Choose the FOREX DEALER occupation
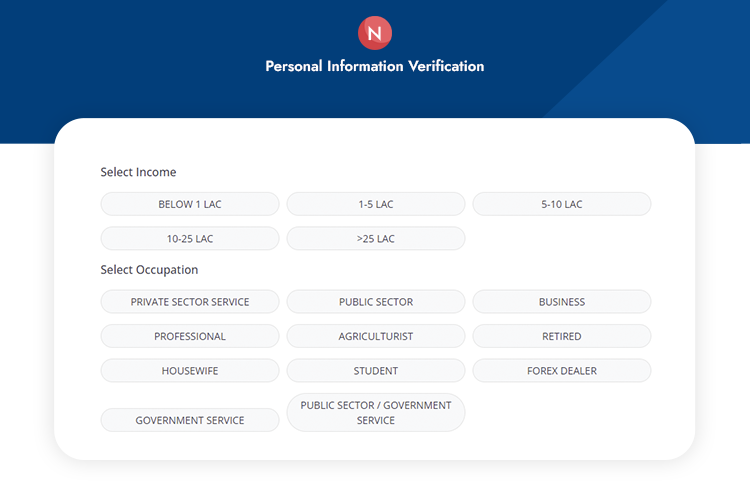This screenshot has height=500, width=750. (x=562, y=371)
